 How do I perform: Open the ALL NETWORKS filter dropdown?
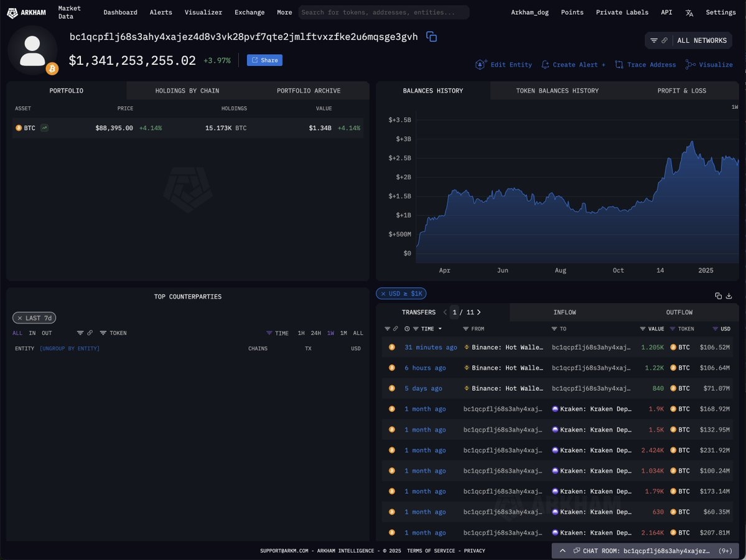click(688, 40)
